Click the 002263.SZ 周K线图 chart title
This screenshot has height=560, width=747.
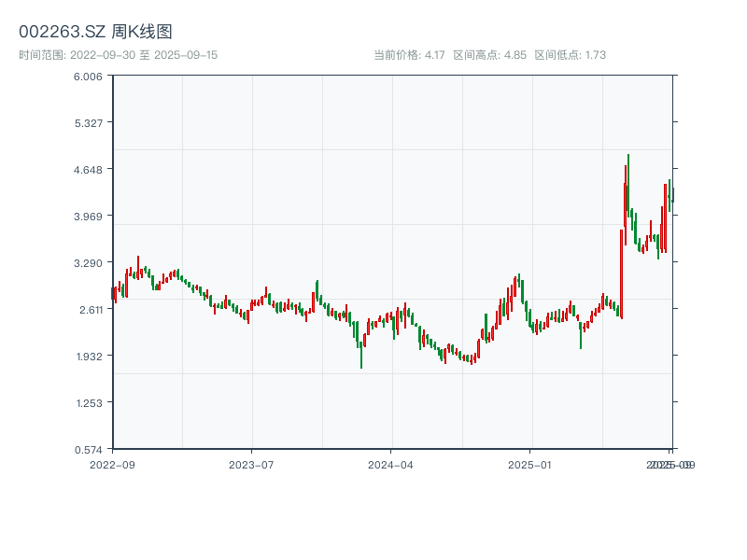point(95,32)
